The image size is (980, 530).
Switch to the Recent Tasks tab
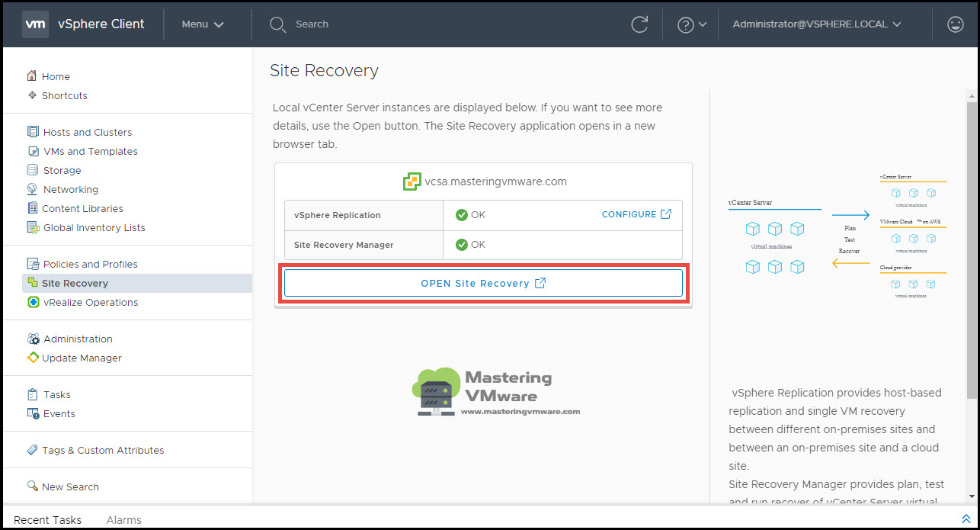(47, 519)
